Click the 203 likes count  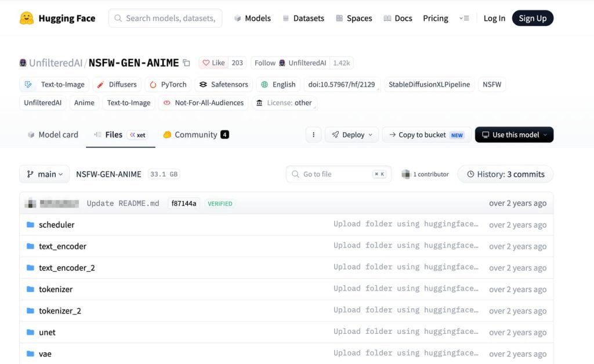pos(237,63)
